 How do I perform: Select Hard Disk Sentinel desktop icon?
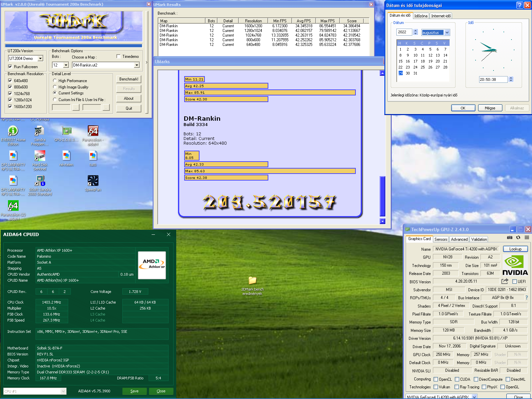coord(40,161)
